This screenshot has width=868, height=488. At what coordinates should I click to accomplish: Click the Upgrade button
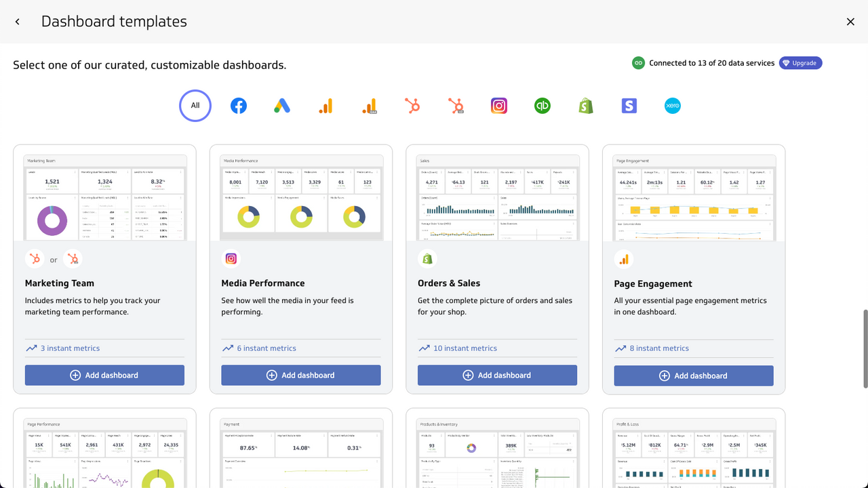click(x=800, y=62)
